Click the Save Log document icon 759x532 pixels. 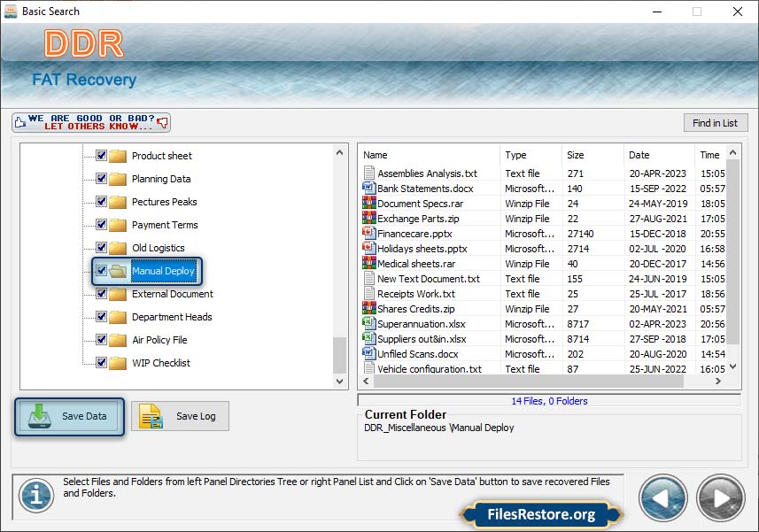(x=151, y=416)
